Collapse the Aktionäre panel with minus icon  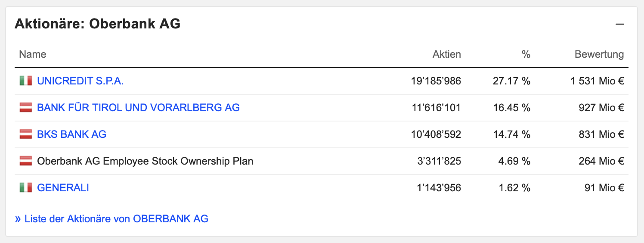pyautogui.click(x=619, y=24)
